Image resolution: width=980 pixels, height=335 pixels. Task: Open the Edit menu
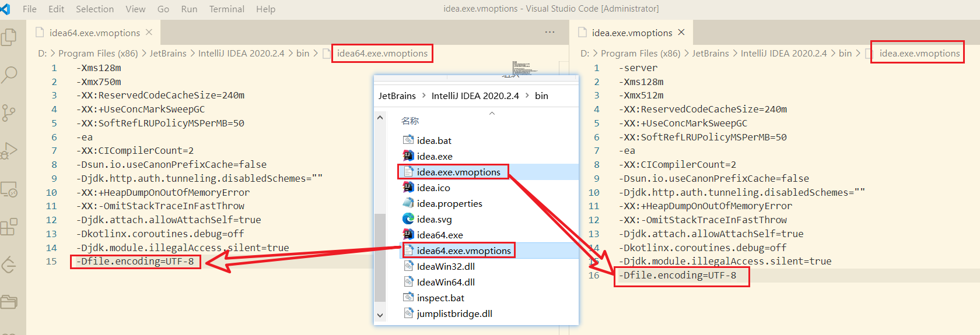[57, 9]
